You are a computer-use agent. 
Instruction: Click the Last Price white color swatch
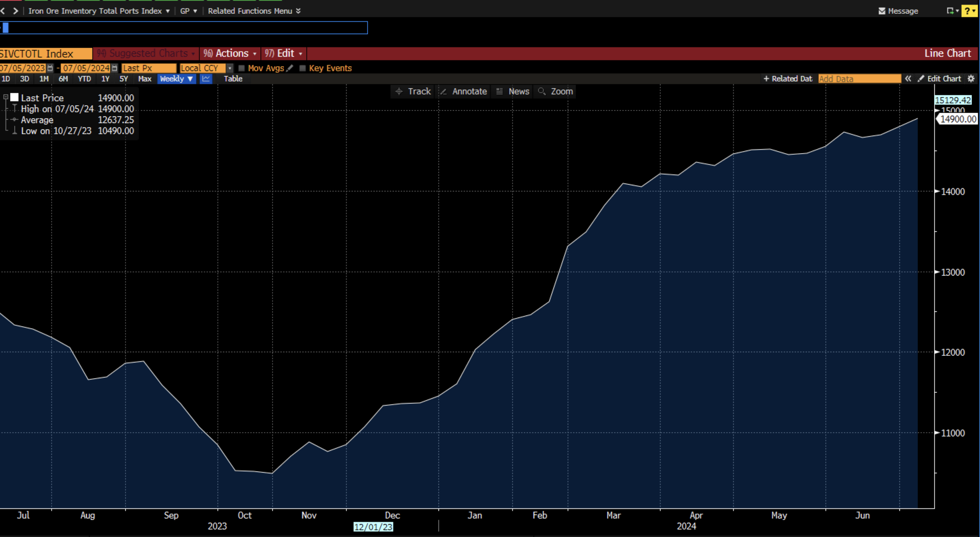pos(14,97)
